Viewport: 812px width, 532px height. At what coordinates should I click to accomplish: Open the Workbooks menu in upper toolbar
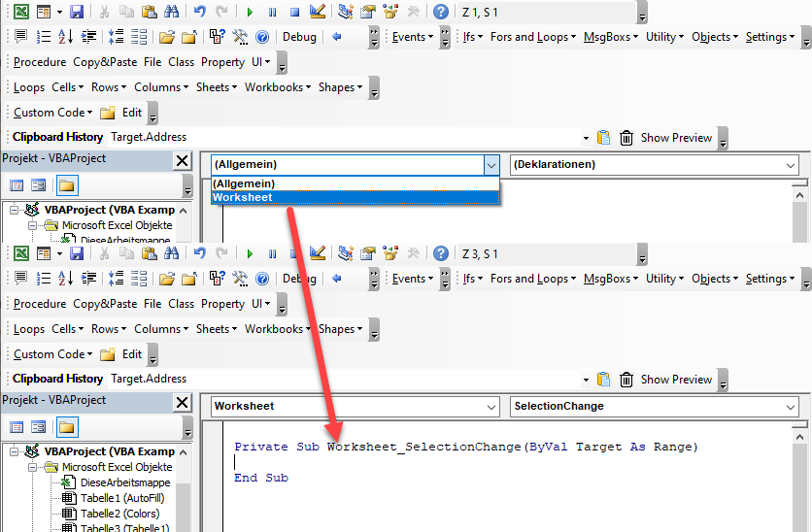coord(278,87)
